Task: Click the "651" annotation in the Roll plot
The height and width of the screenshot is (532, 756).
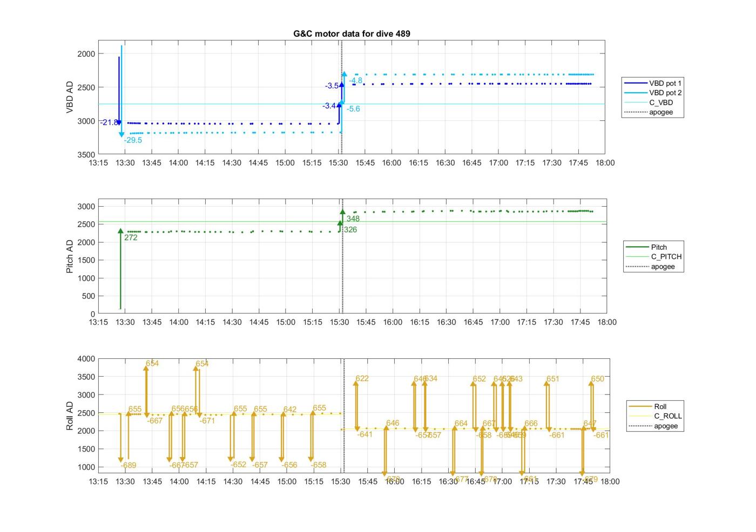Action: (553, 379)
